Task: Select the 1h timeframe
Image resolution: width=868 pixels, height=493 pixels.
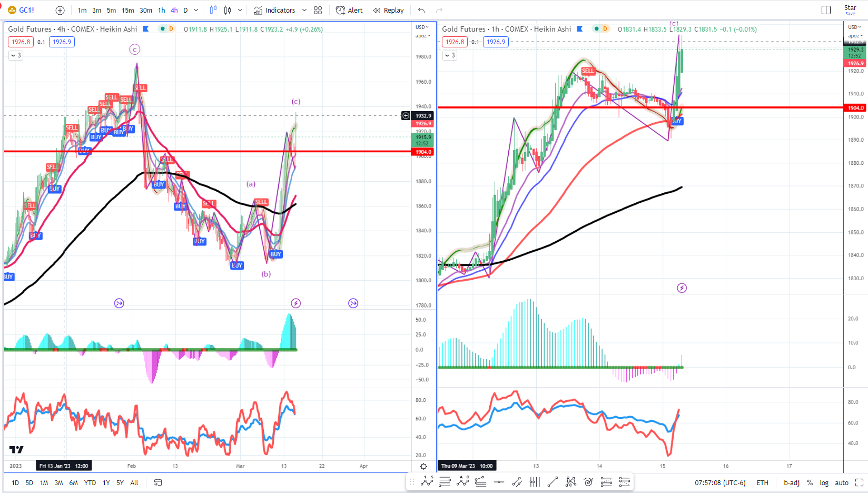Action: click(x=162, y=10)
